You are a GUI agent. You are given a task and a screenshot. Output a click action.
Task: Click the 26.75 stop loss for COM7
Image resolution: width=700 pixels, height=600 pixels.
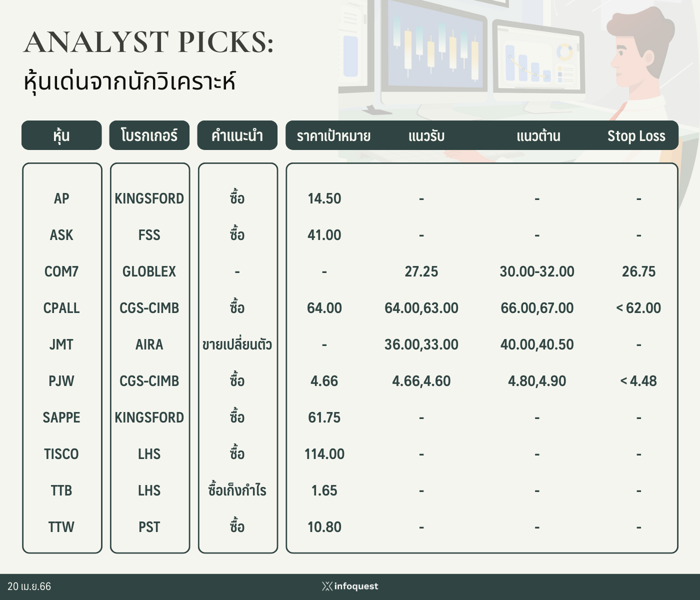click(x=638, y=271)
